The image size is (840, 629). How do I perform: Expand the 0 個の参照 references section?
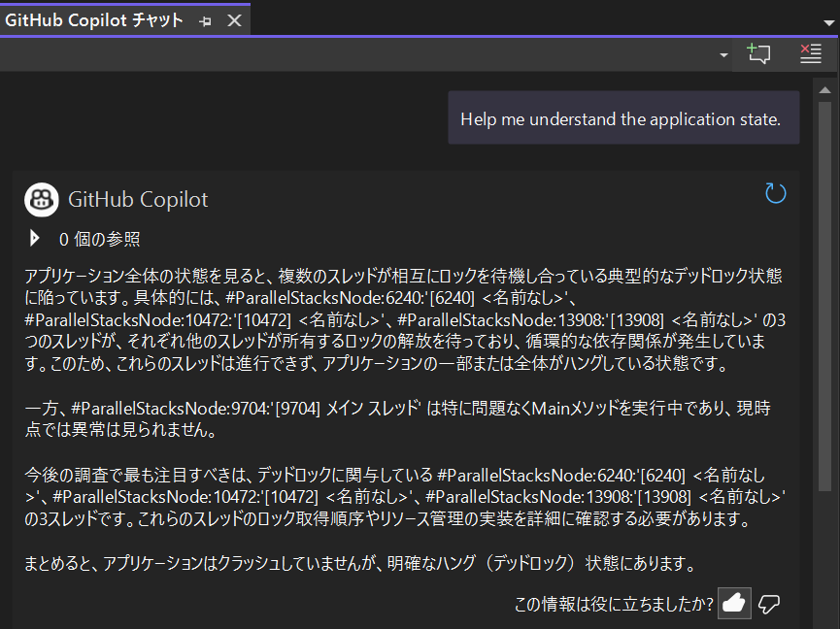[35, 238]
